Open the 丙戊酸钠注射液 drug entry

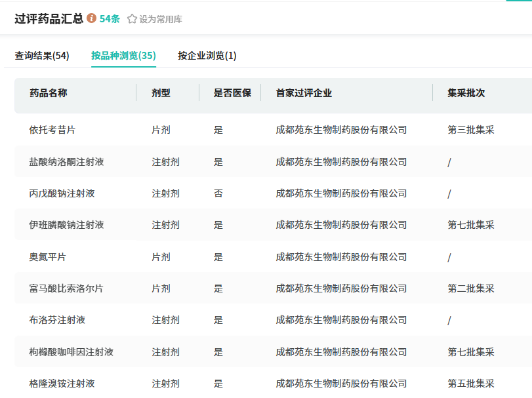pos(62,193)
